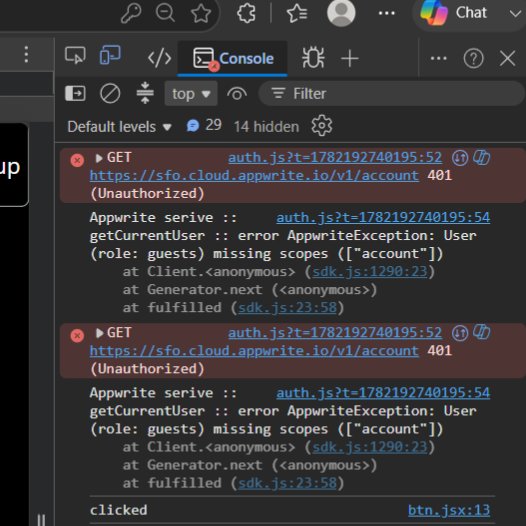Open browser settings and more menu
The height and width of the screenshot is (526, 526).
click(x=386, y=13)
